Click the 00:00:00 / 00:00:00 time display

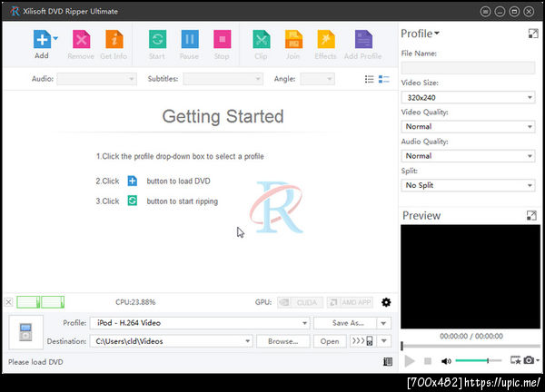471,336
